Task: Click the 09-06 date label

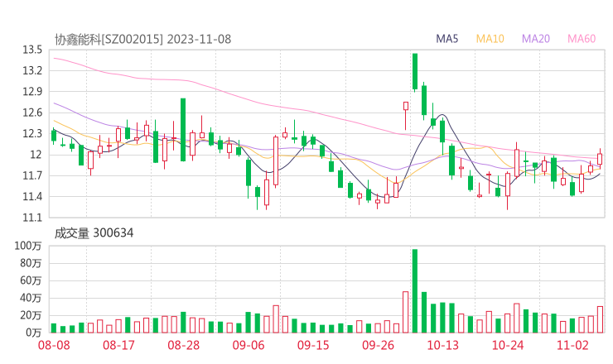Action: 249,345
